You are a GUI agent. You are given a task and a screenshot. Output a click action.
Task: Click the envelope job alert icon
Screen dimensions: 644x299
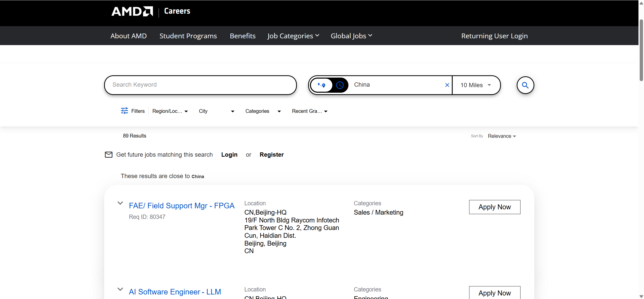108,155
